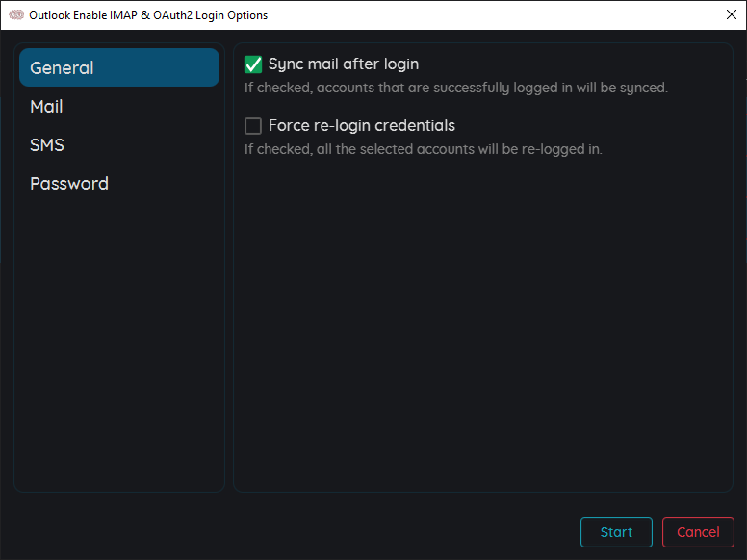Open the General settings tab

pos(119,67)
